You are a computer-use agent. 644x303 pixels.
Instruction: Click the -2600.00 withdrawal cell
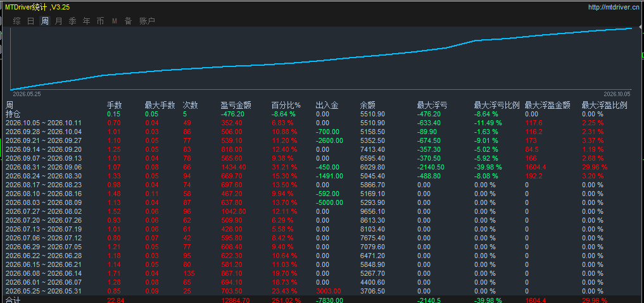(329, 140)
